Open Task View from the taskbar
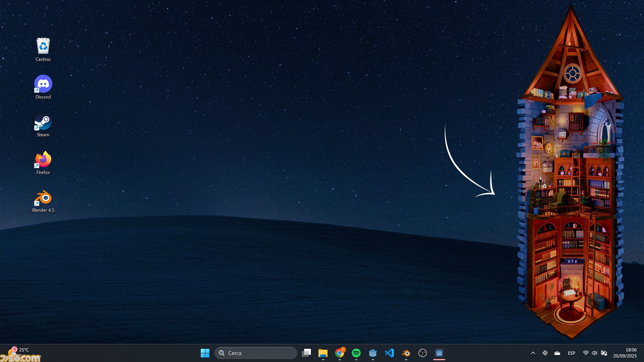 coord(306,353)
